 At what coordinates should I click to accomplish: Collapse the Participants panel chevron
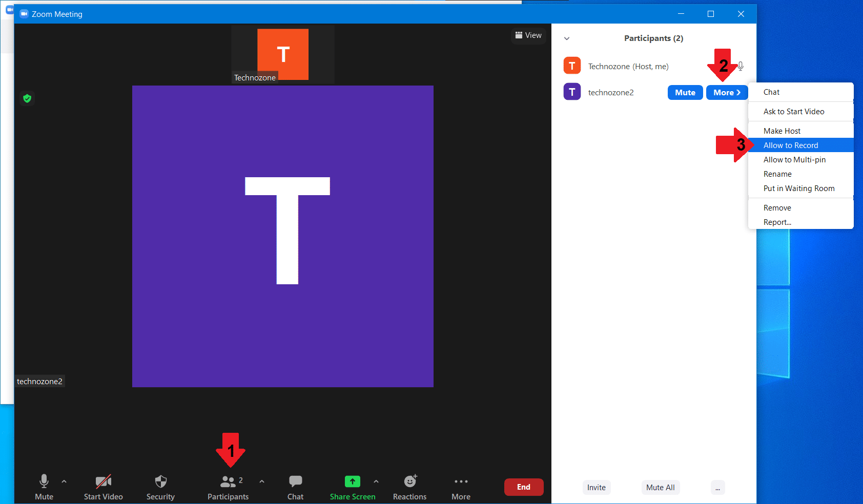tap(567, 38)
